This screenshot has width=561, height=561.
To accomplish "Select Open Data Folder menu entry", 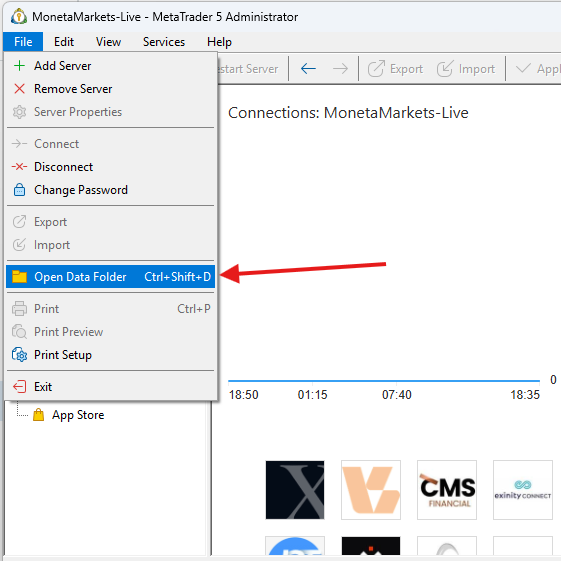I will [x=110, y=277].
